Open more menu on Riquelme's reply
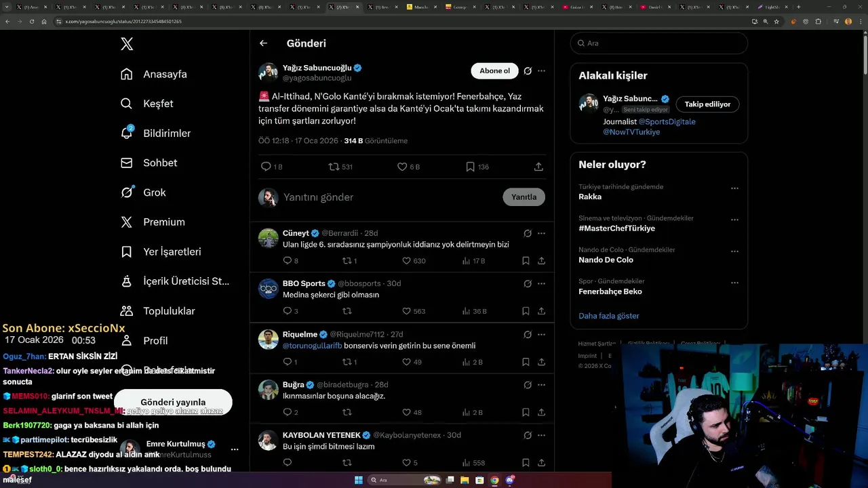 (x=541, y=334)
